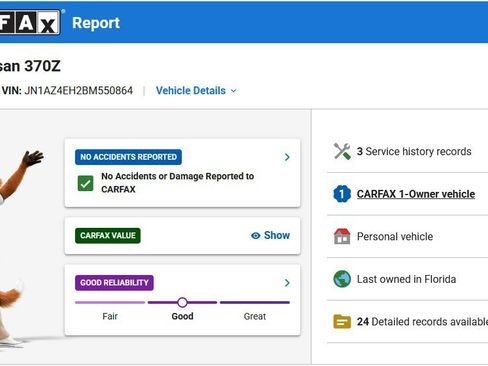
Task: Click the "3 Service history records" text
Action: pos(414,151)
